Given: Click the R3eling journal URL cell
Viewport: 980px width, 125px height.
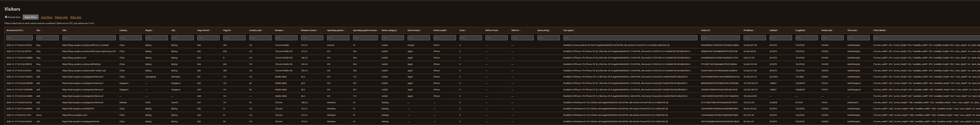Looking at the screenshot, I should pyautogui.click(x=81, y=64).
